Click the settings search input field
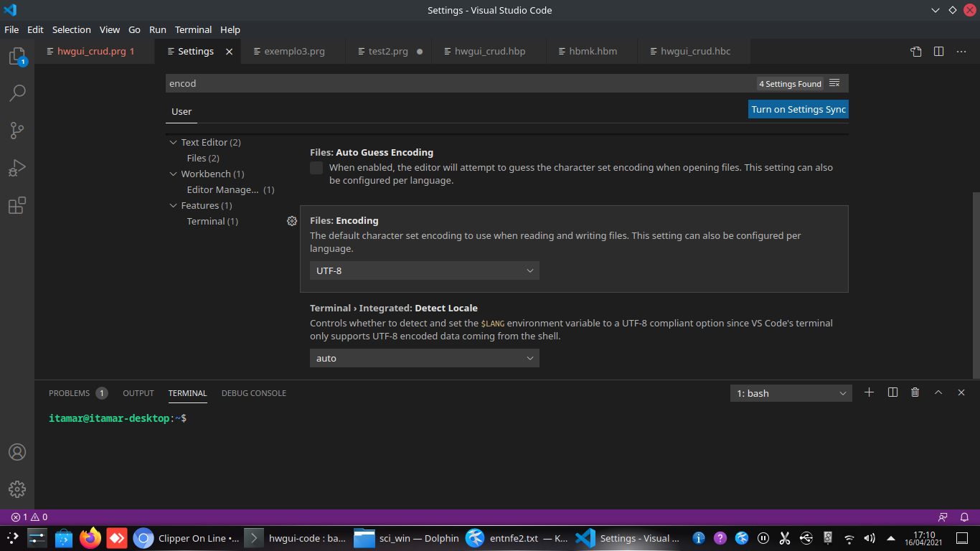The height and width of the screenshot is (551, 980). coord(459,83)
